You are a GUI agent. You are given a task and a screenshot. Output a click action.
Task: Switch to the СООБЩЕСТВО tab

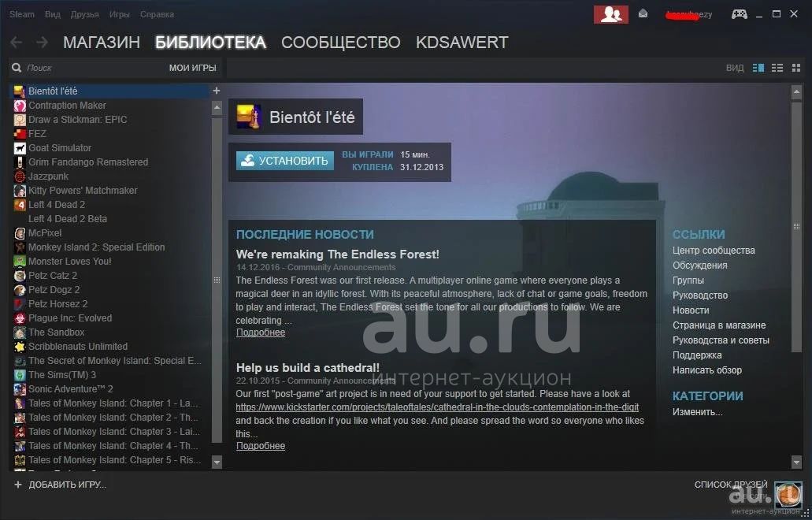[x=341, y=43]
